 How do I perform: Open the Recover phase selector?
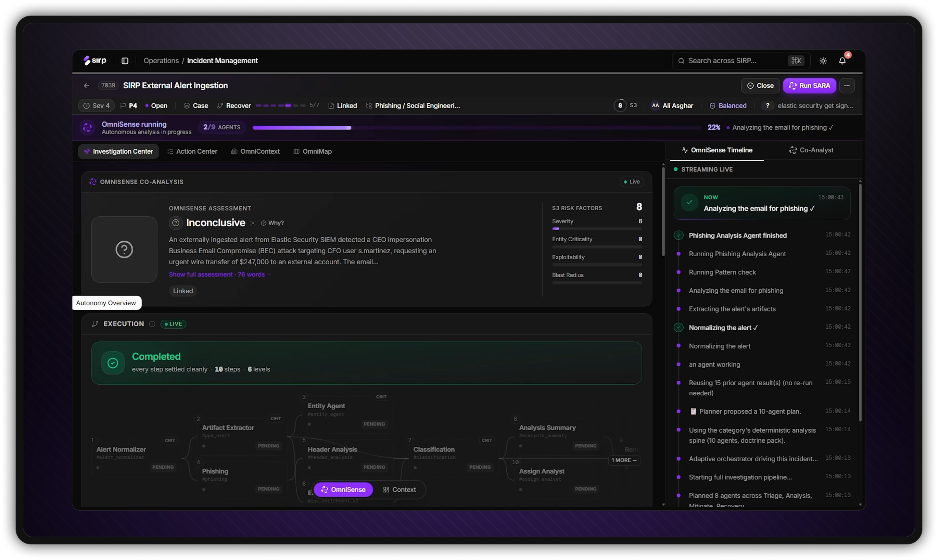pos(234,106)
